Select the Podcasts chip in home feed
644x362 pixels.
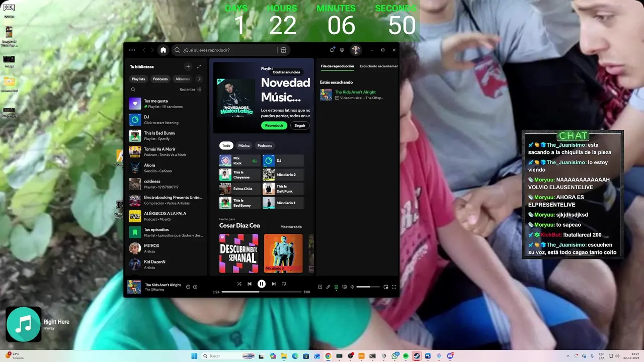(265, 145)
